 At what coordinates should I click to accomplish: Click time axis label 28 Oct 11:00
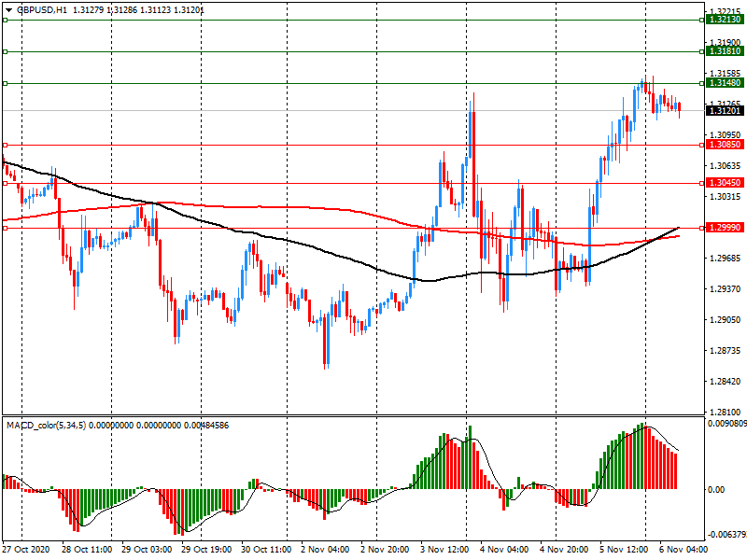[x=87, y=550]
